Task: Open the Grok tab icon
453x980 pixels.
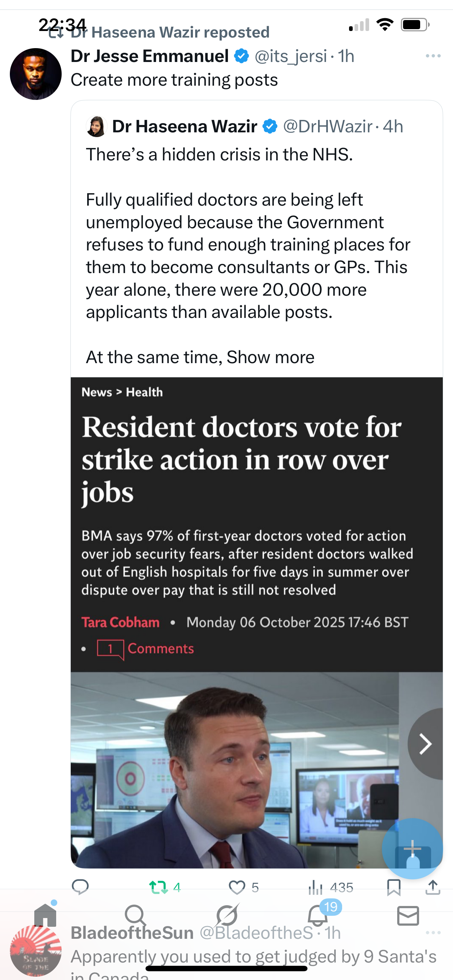Action: (x=226, y=915)
